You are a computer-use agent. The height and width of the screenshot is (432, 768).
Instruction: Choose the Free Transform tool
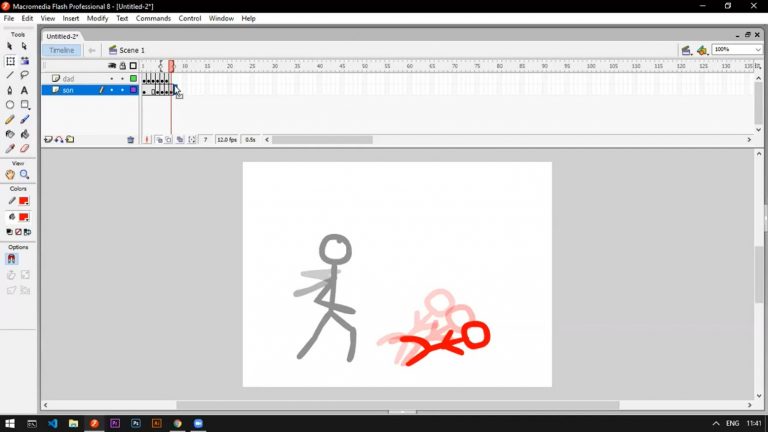coord(10,61)
